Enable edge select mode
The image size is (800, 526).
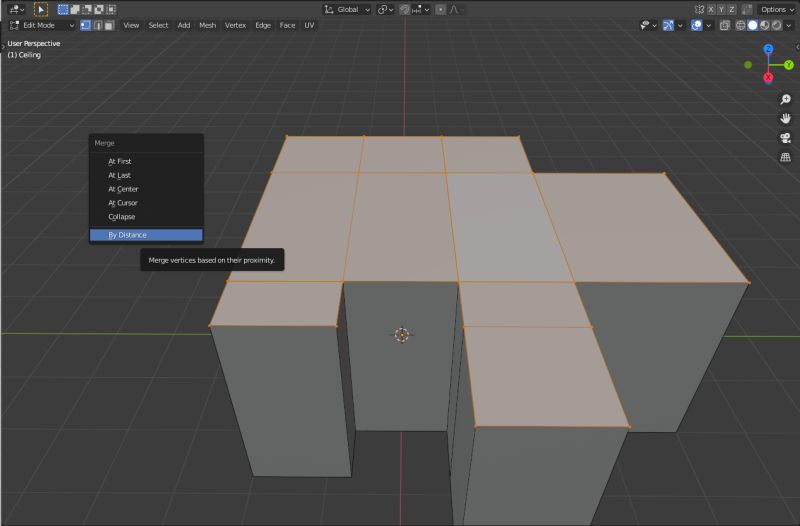[97, 25]
